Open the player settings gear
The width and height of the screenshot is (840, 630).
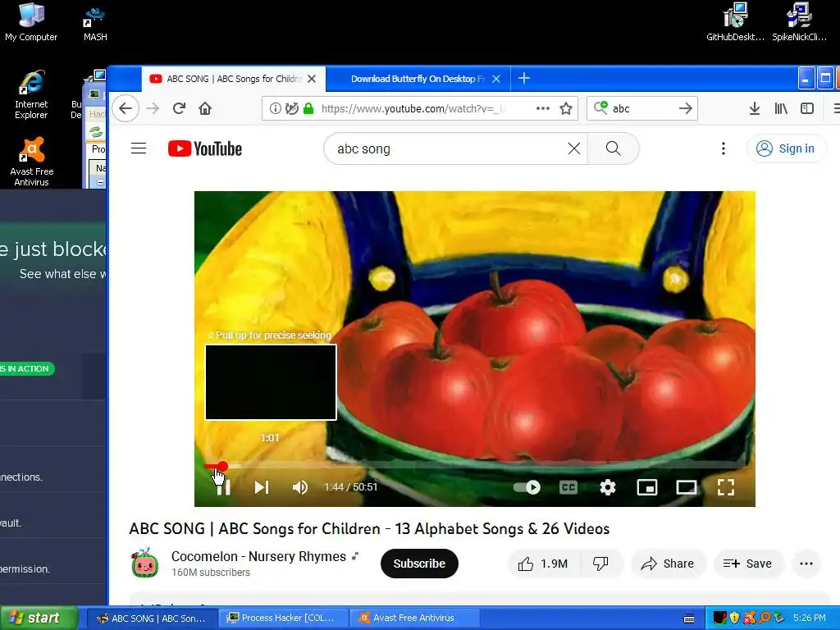click(x=608, y=487)
